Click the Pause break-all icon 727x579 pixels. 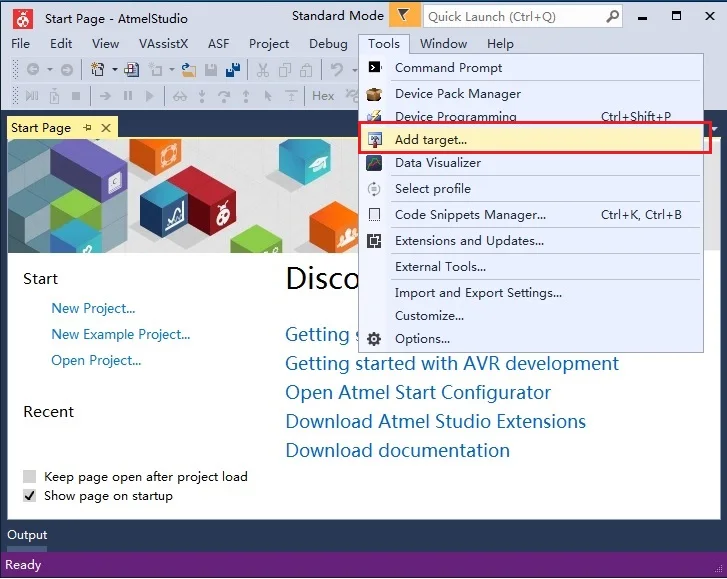click(128, 96)
